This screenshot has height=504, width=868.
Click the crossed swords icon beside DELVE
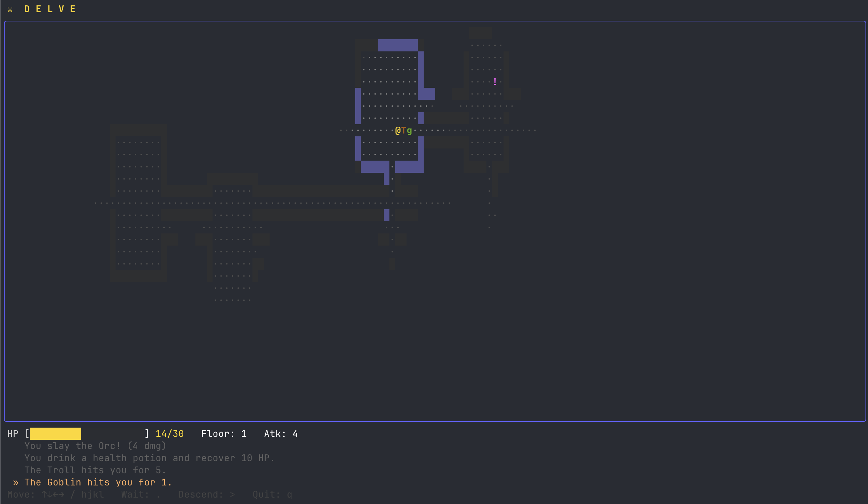10,10
